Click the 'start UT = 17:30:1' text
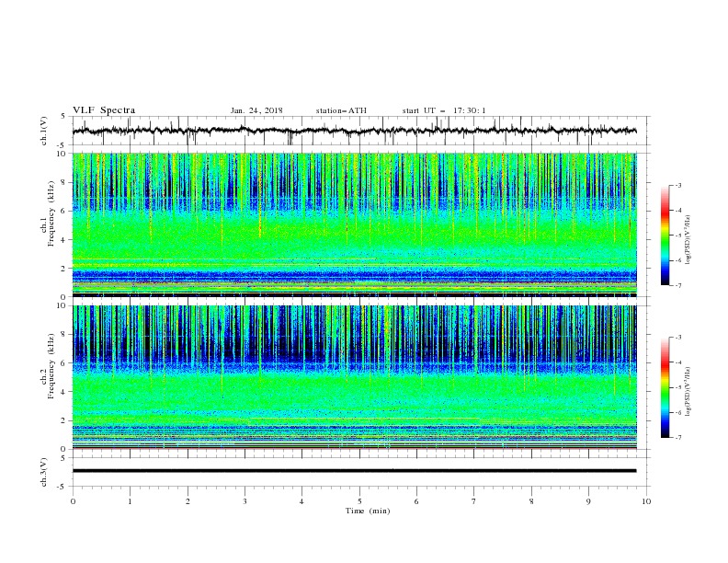728x563 pixels. point(444,110)
